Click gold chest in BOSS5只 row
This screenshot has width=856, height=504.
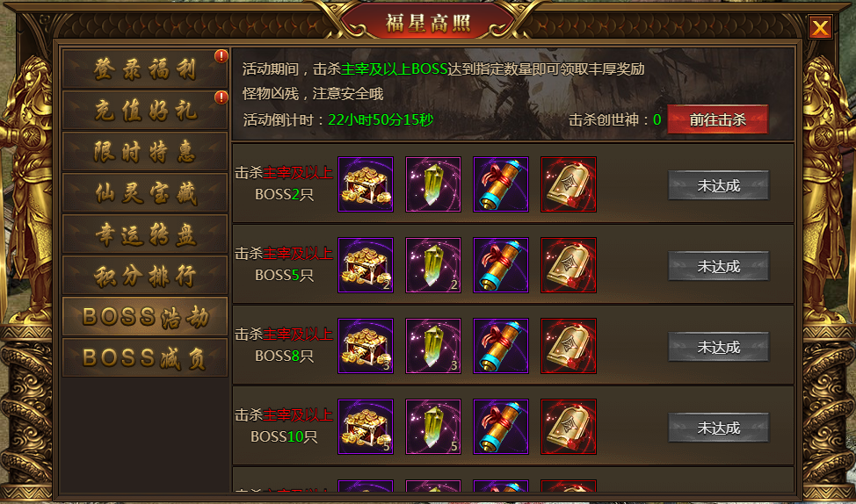click(x=366, y=265)
